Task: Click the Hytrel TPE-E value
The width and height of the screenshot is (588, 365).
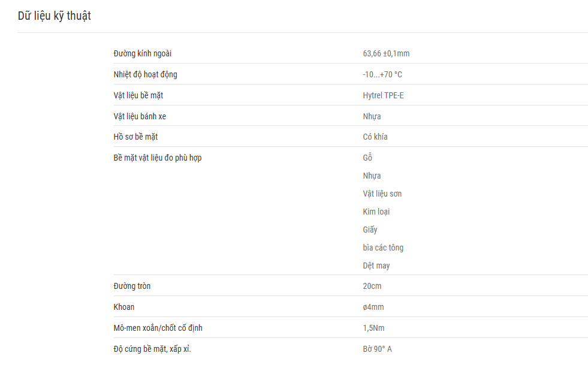Action: point(383,95)
